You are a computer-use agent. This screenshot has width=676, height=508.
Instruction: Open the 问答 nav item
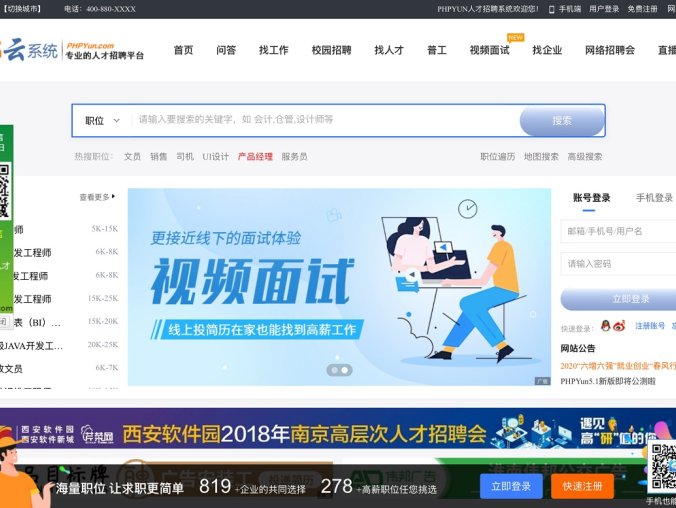coord(226,50)
